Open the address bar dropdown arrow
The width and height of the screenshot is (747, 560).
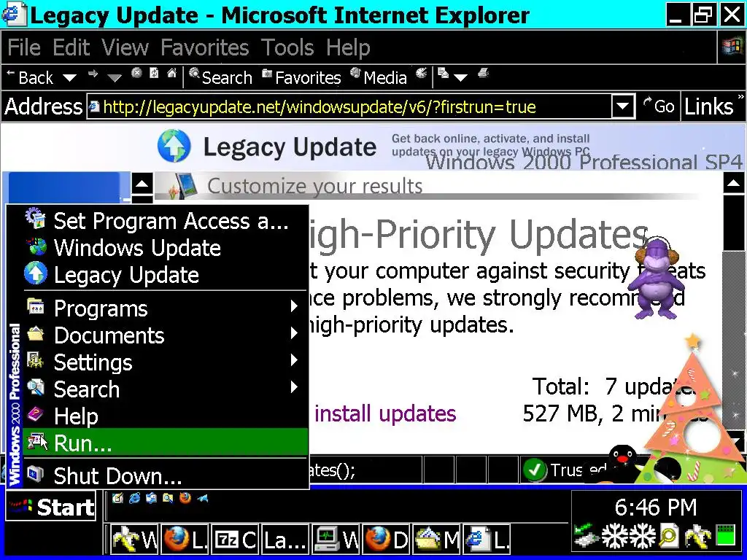[623, 106]
